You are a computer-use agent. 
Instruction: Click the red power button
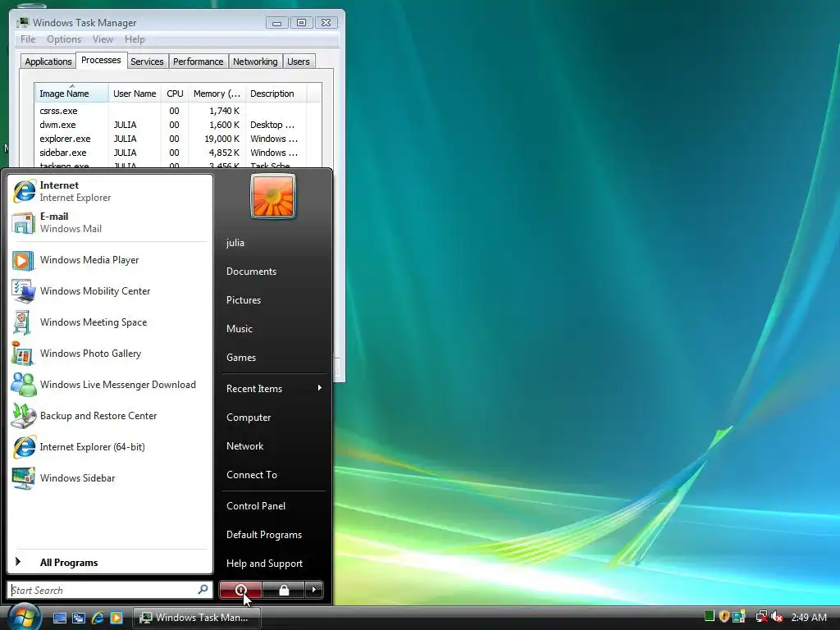[x=240, y=590]
